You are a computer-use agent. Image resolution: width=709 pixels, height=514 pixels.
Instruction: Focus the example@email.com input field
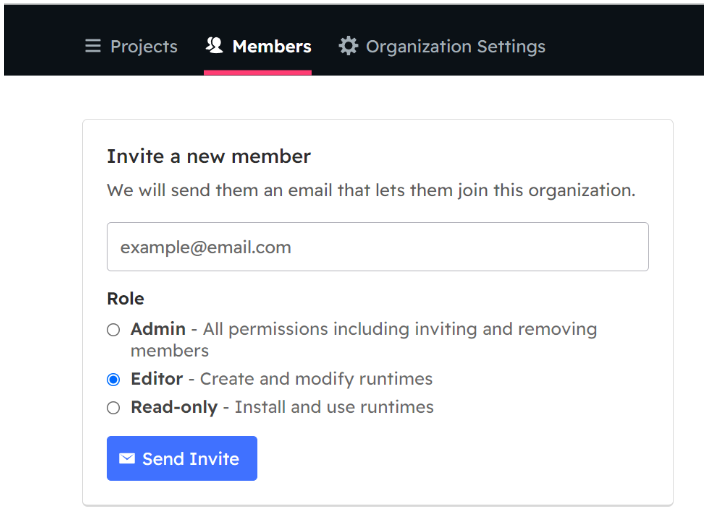(x=378, y=247)
